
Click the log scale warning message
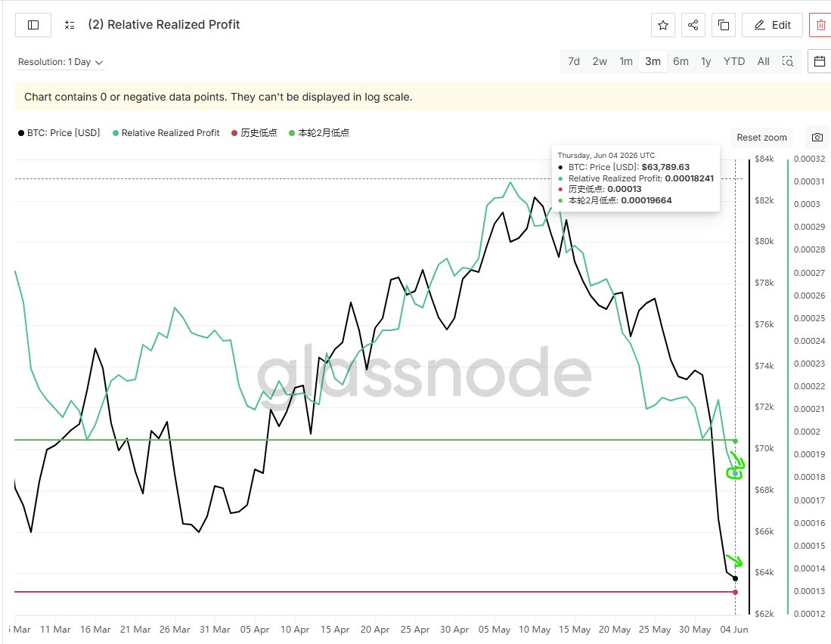click(x=219, y=97)
